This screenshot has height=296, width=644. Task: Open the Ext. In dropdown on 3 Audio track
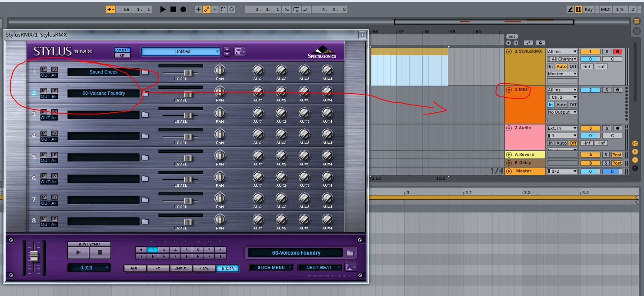point(562,128)
